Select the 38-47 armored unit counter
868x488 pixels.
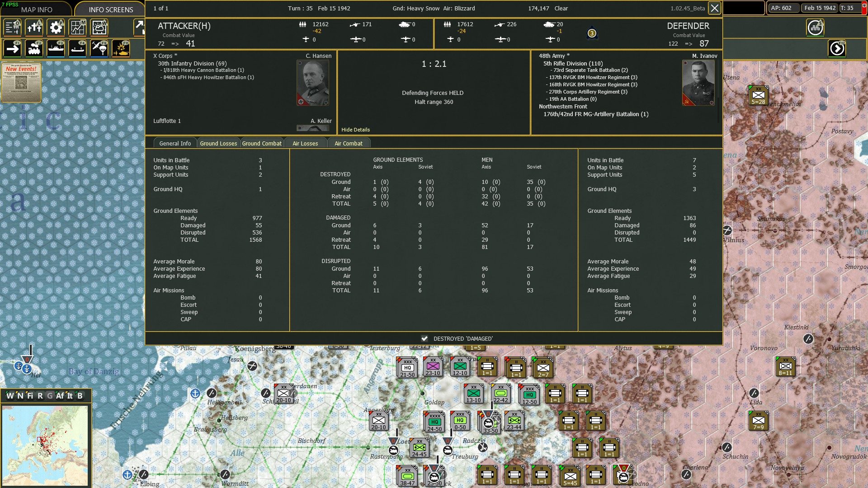pyautogui.click(x=407, y=476)
